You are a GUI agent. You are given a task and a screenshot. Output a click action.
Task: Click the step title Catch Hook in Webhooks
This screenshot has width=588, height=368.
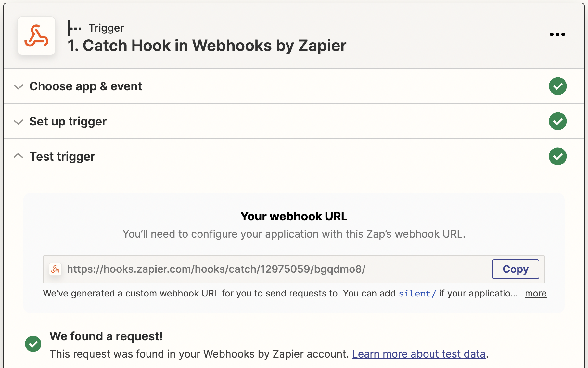point(207,46)
